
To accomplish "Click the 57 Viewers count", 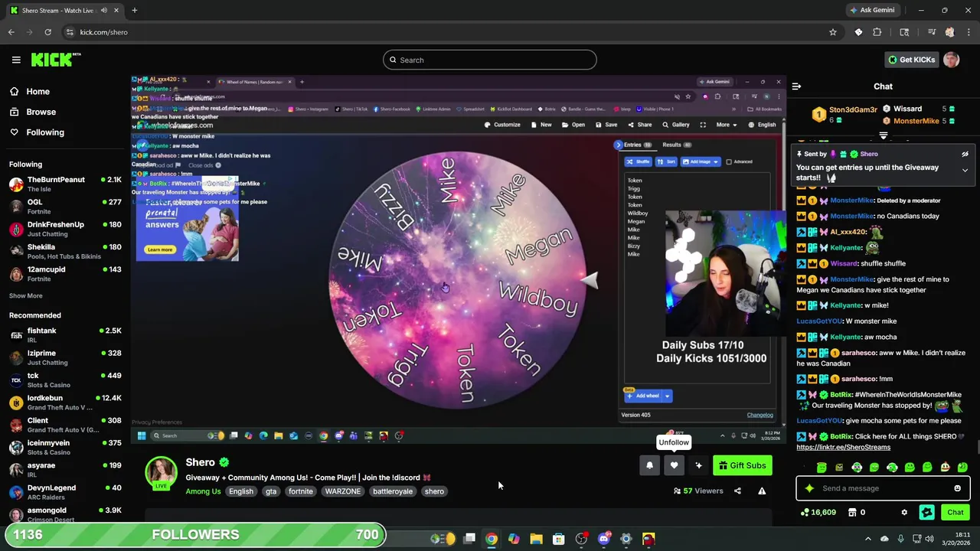I will [x=698, y=491].
